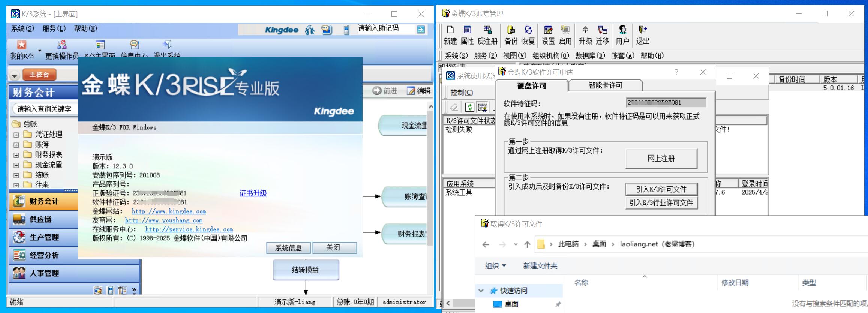The width and height of the screenshot is (868, 313).
Task: Click the 用户 user icon
Action: (x=622, y=30)
